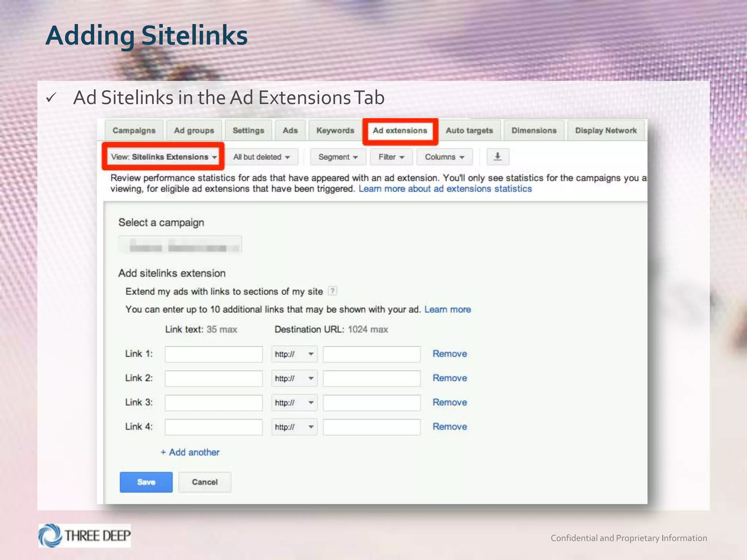
Task: Open the Auto targets tab
Action: (469, 131)
